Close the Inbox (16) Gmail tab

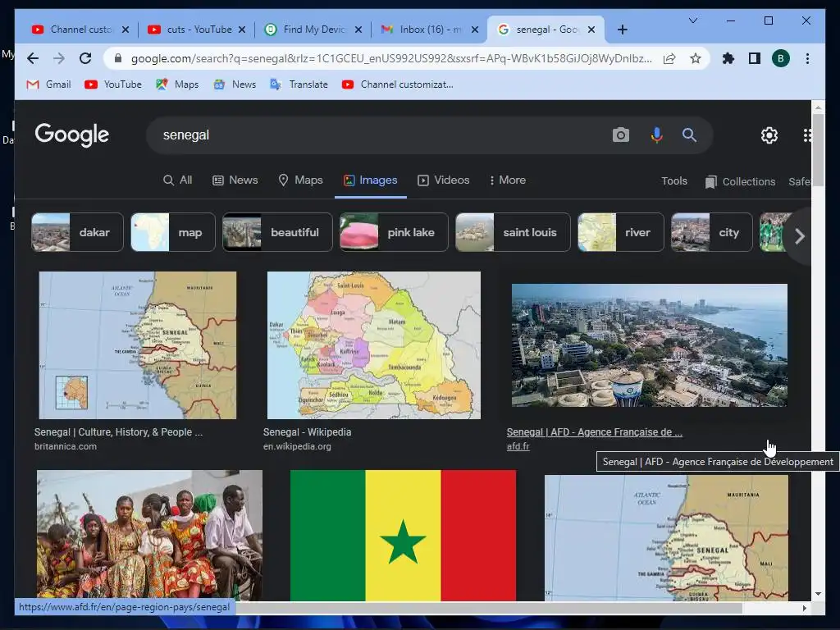[475, 30]
